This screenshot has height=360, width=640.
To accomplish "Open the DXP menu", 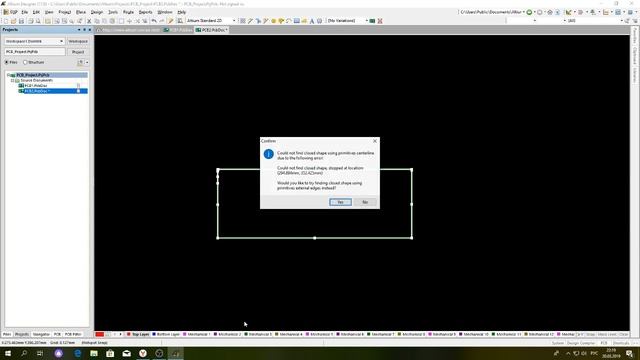I will [11, 12].
